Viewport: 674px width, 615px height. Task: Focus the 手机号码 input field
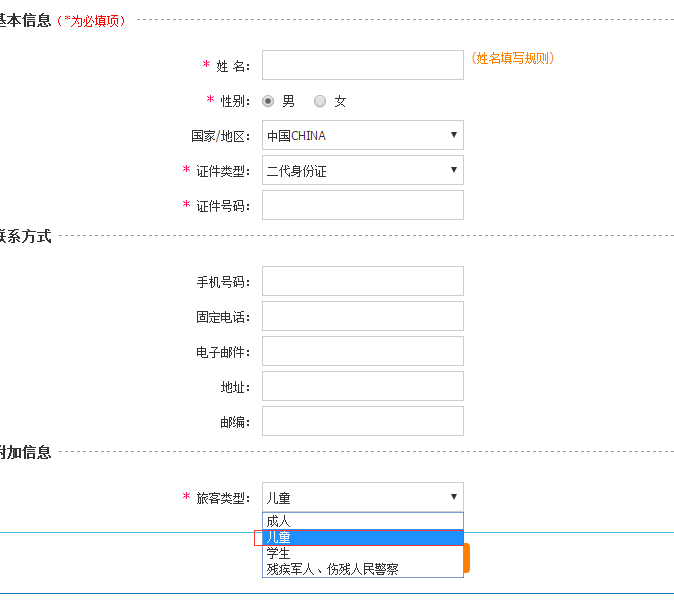click(362, 282)
